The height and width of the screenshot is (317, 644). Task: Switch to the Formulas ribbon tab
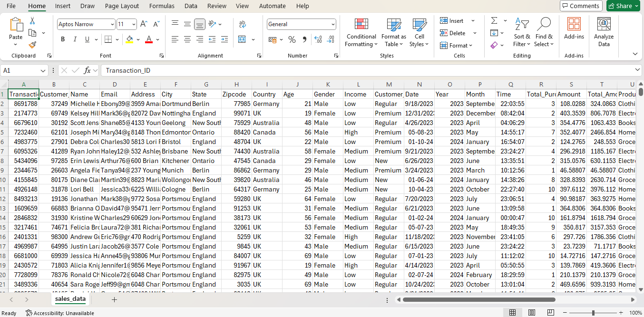(162, 6)
